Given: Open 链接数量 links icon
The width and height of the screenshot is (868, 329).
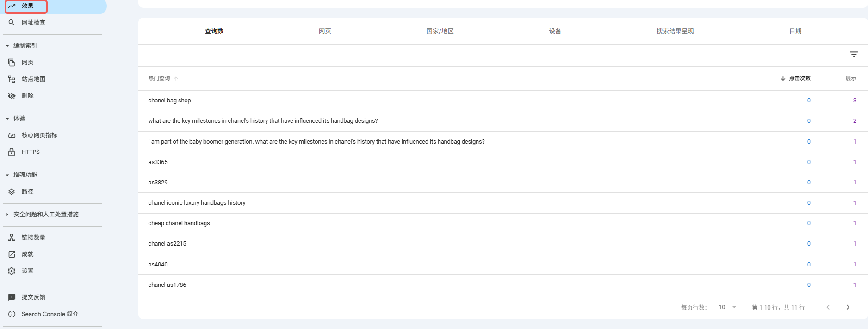Looking at the screenshot, I should coord(12,238).
